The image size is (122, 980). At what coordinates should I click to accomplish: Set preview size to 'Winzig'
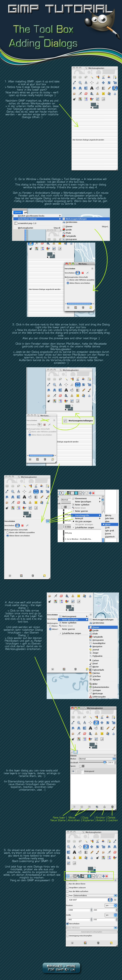(x=108, y=515)
